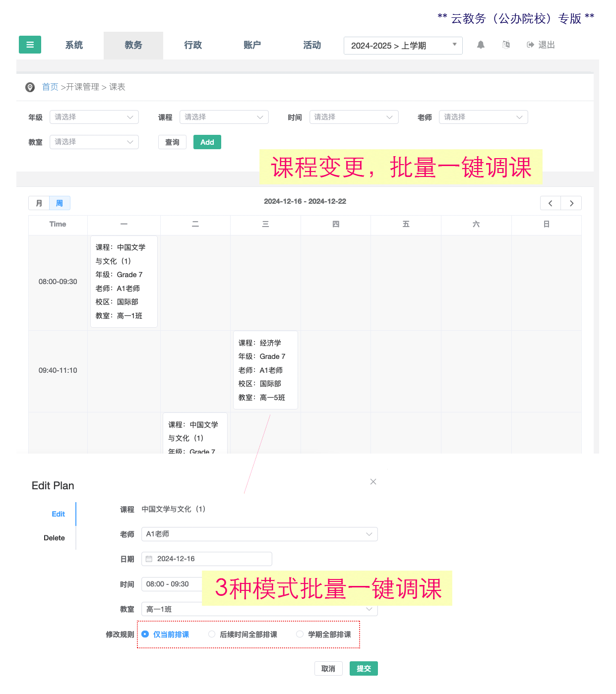Click the 08:00-09:30 time slot label
Viewport: 616px width, 694px height.
click(x=58, y=282)
